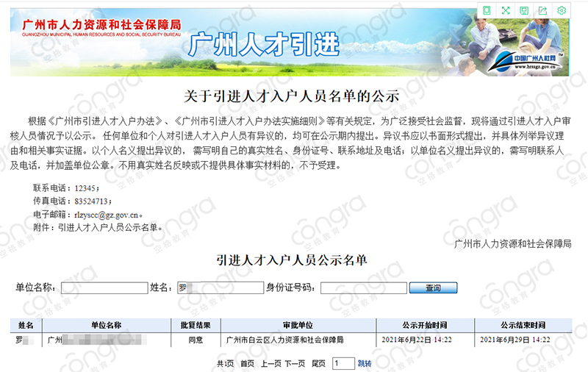
Task: Click the 下一页 next page link
Action: point(295,363)
